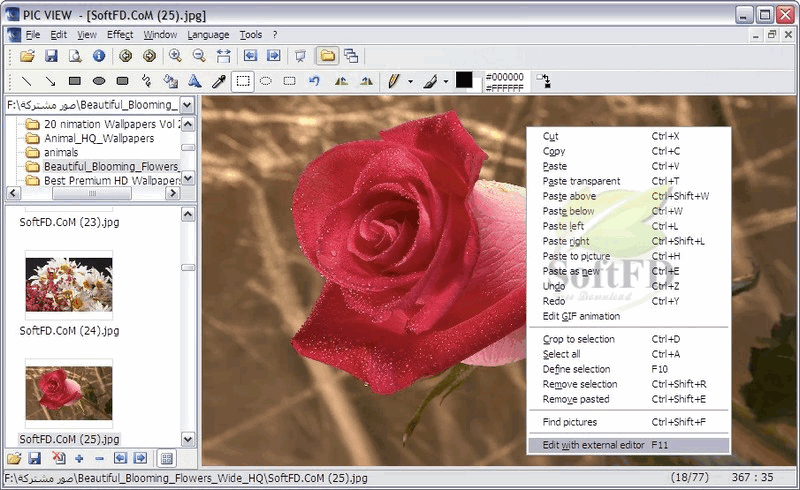Click the thumbnail list scroll-down arrow

point(188,439)
